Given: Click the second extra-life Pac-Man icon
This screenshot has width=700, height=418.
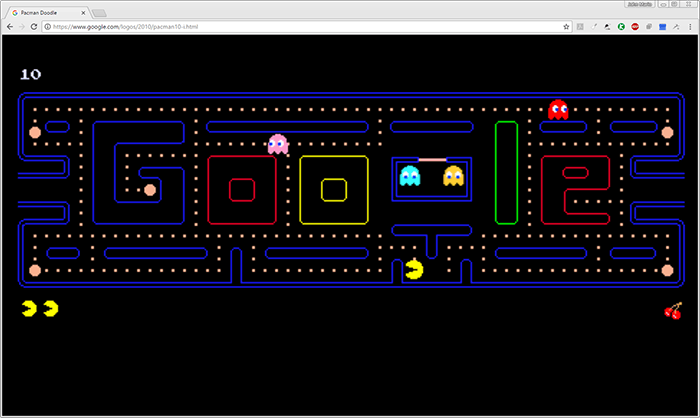Looking at the screenshot, I should tap(51, 309).
